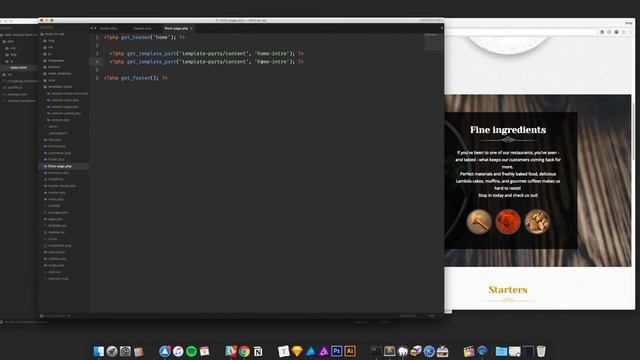Image resolution: width=640 pixels, height=360 pixels.
Task: Click the first browser extension icon
Action: [x=602, y=32]
